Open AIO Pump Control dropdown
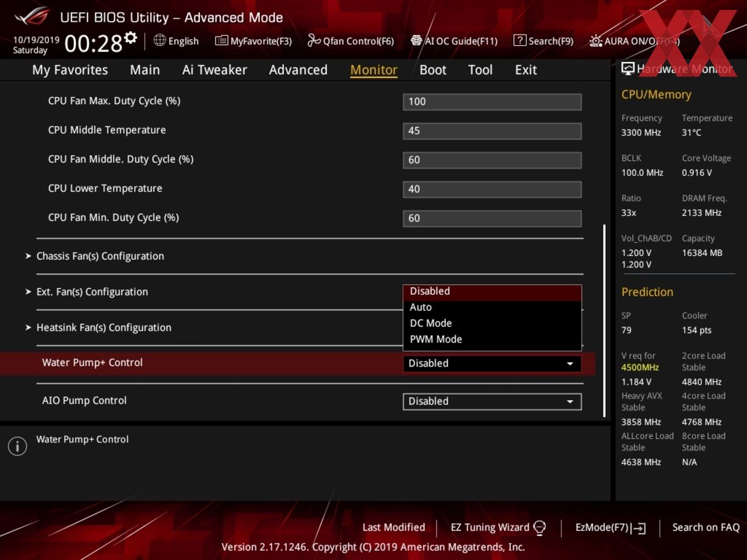 pos(492,401)
